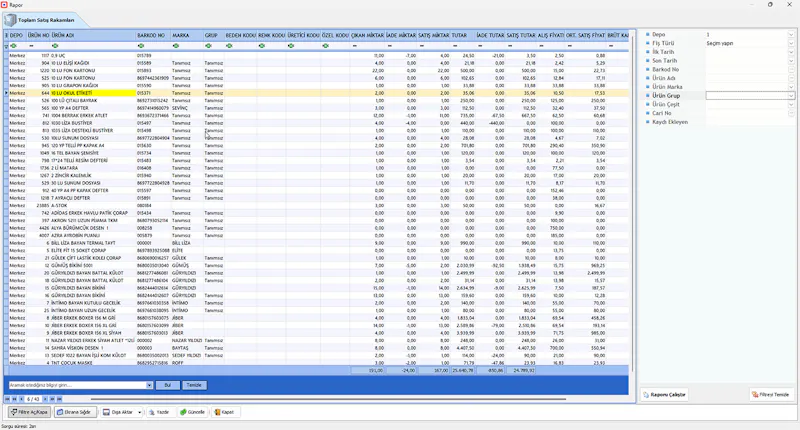Image resolution: width=800 pixels, height=430 pixels.
Task: Click the Güncelle refresh button
Action: pyautogui.click(x=193, y=412)
